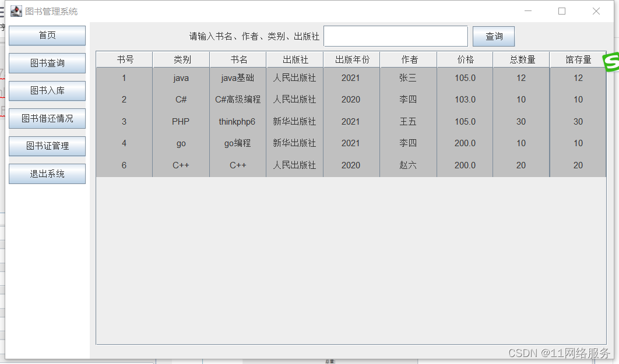Open 图书证管理 library card management
Screen dimensions: 619x364
(47, 146)
